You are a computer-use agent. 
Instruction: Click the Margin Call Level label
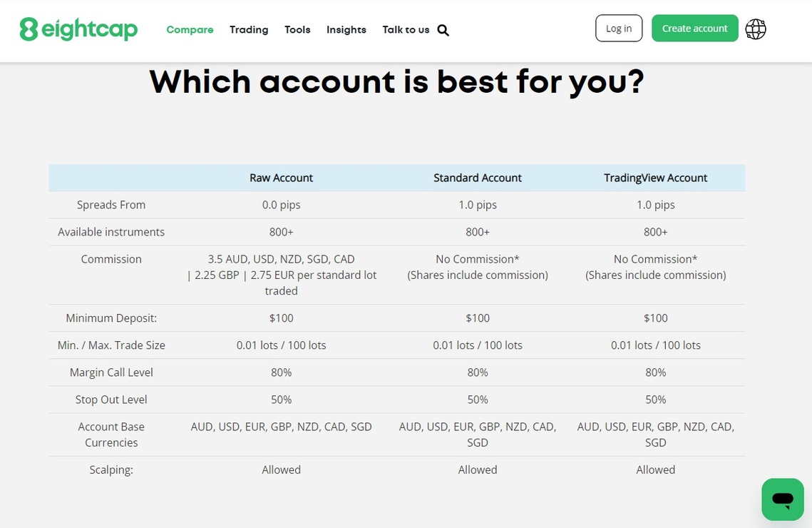(111, 372)
